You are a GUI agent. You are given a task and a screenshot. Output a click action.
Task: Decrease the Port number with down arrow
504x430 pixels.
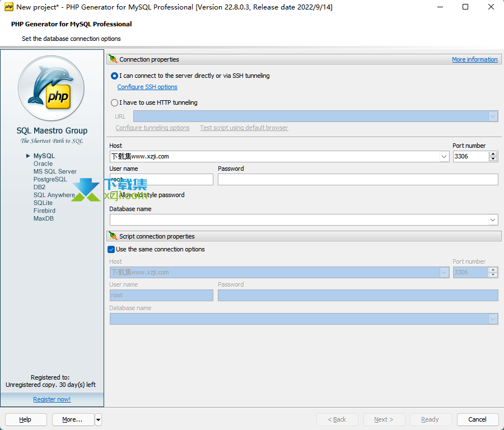coord(493,159)
